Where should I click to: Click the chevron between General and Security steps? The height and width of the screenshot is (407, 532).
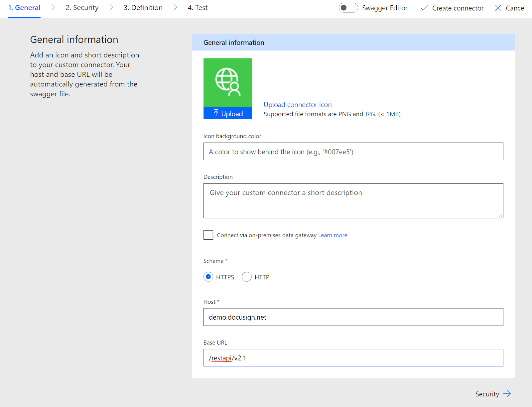tap(53, 7)
